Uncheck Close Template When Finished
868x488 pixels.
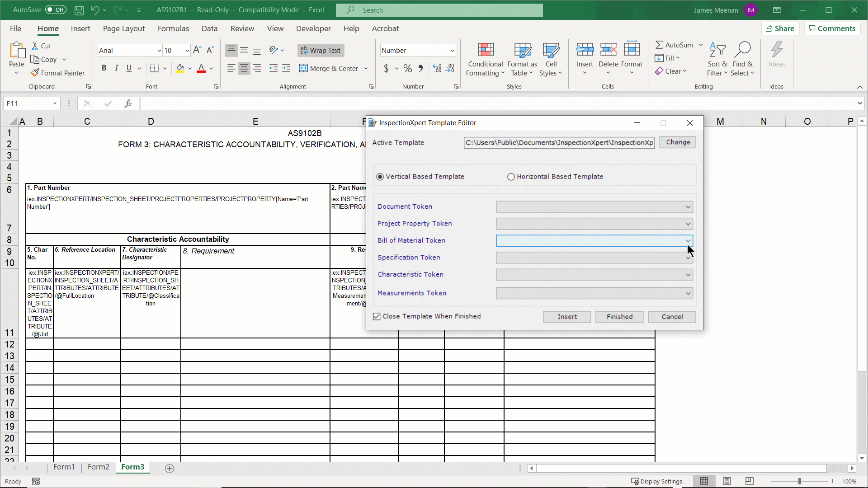coord(377,316)
